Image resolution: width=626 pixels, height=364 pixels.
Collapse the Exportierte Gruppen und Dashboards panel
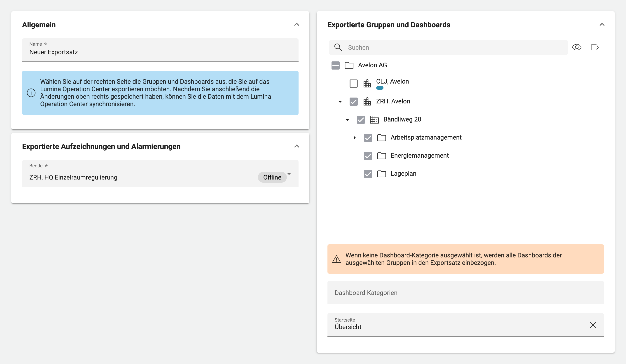click(602, 25)
